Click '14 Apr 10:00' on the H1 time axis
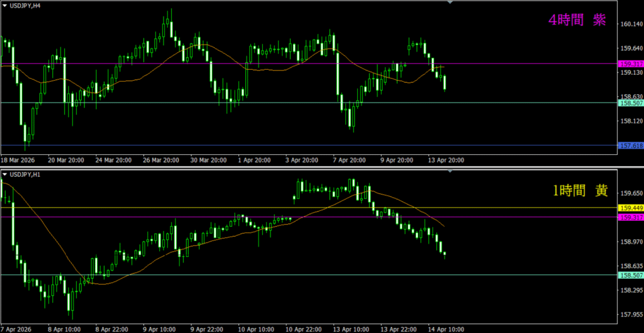The width and height of the screenshot is (644, 333). (x=445, y=329)
